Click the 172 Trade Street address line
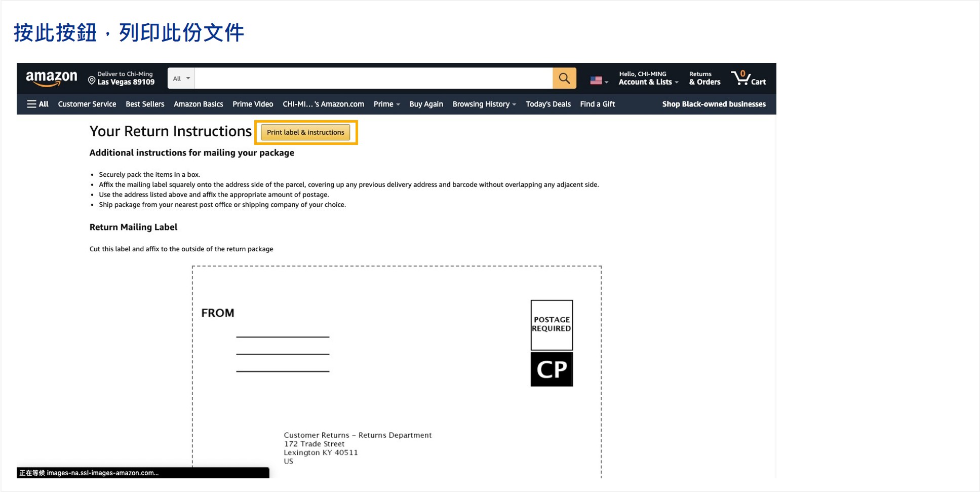This screenshot has height=492, width=980. (x=314, y=444)
